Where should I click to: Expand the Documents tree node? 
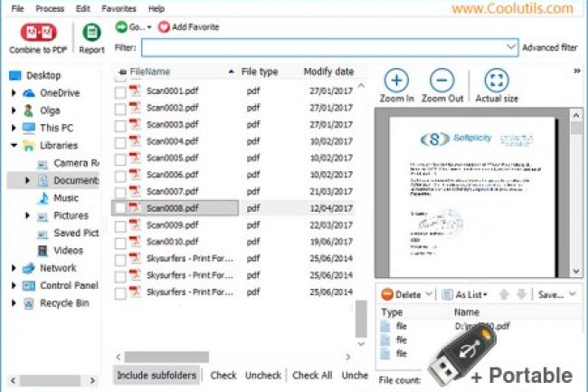27,180
